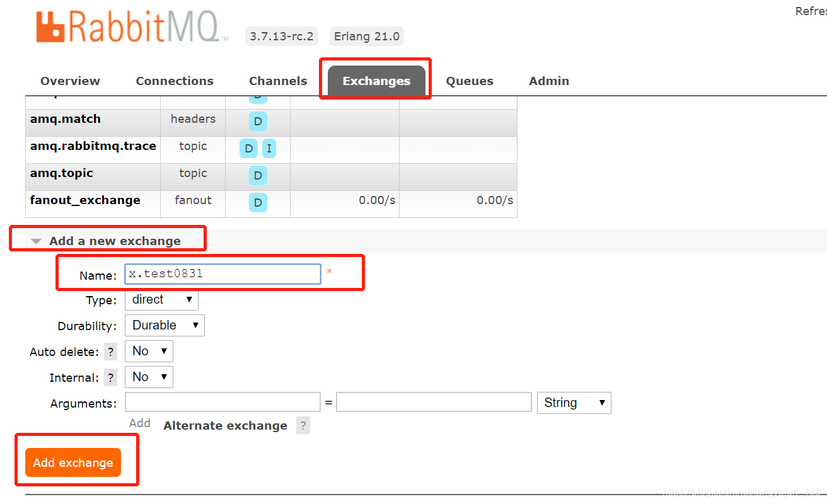
Task: Open the amq.match exchange
Action: tap(66, 119)
